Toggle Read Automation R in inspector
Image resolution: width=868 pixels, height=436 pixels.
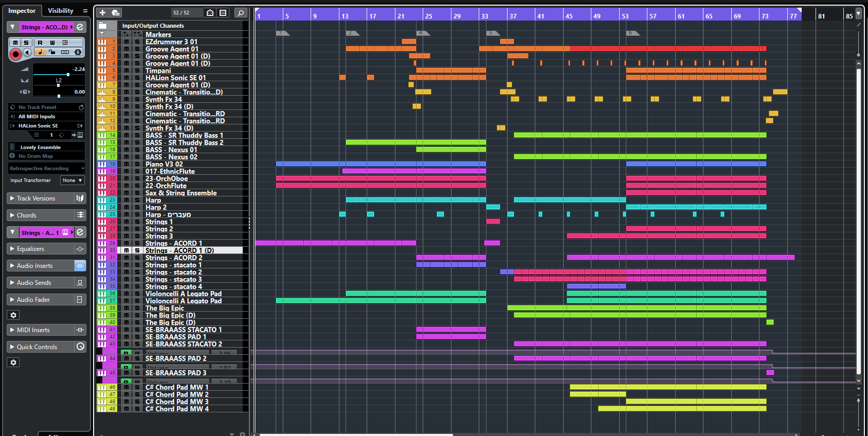click(x=40, y=42)
